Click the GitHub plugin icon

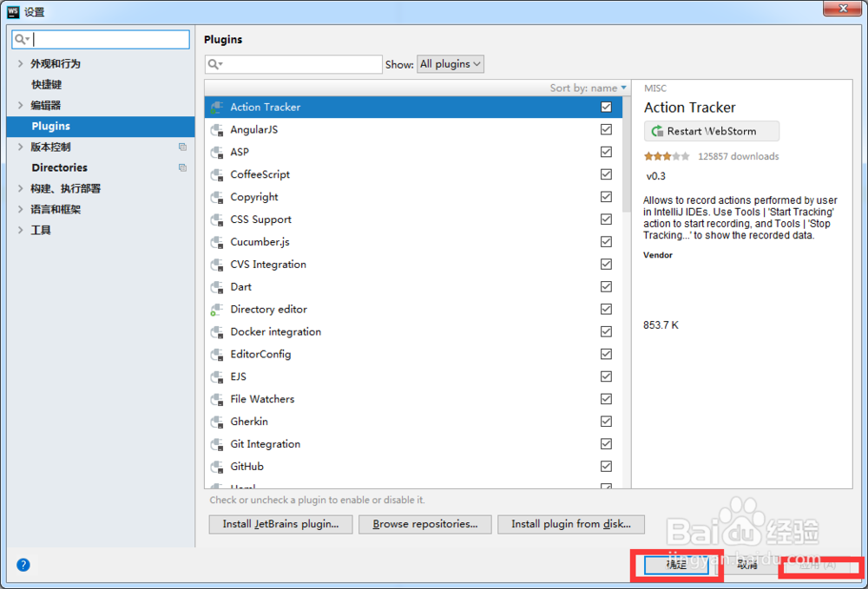click(x=217, y=467)
